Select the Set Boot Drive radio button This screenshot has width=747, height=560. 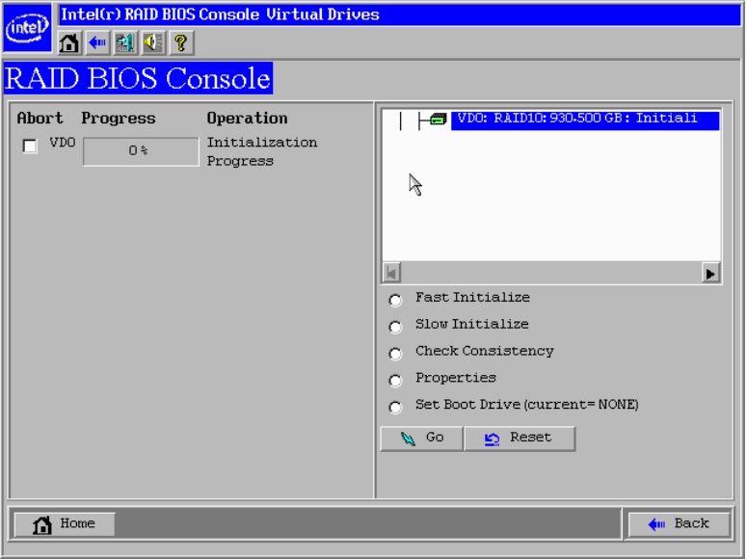tap(395, 408)
